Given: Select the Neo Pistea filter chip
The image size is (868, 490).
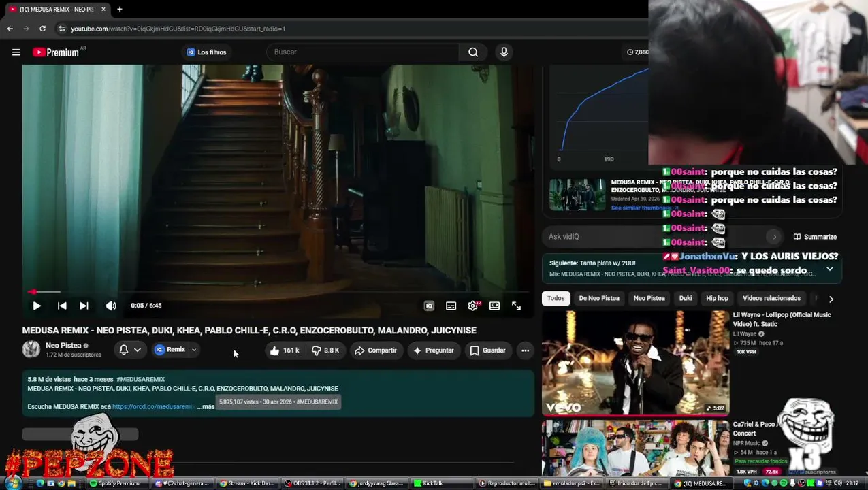Looking at the screenshot, I should click(x=649, y=298).
